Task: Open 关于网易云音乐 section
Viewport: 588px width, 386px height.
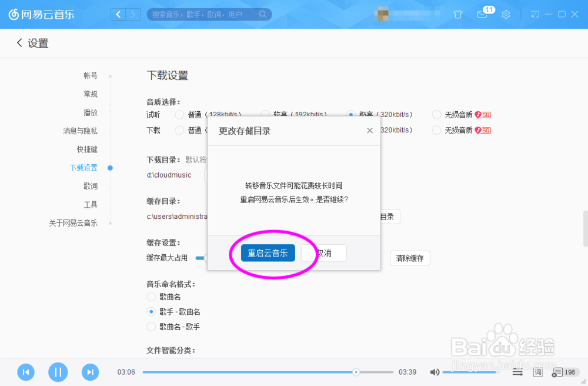Action: tap(73, 223)
